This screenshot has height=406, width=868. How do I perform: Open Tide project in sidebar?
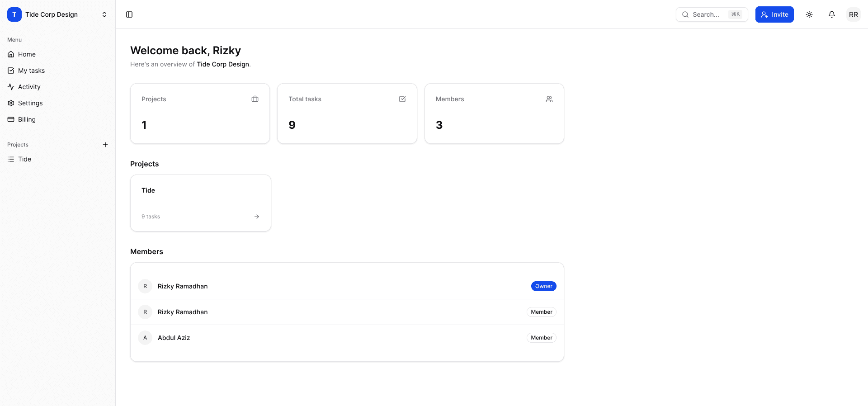57,159
